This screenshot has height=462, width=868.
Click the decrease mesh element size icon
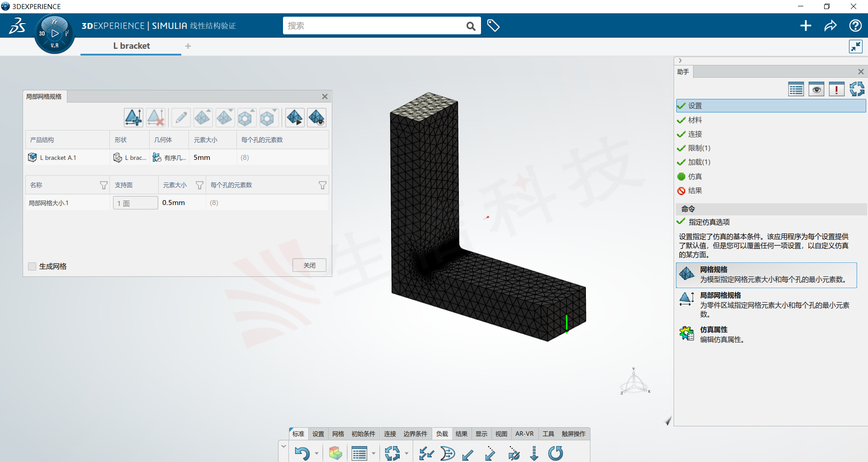tap(225, 118)
